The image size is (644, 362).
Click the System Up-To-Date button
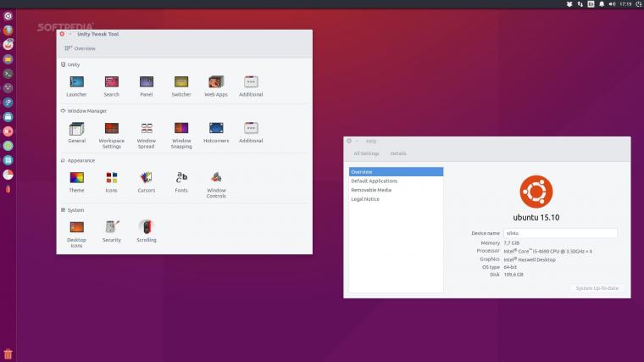point(597,288)
